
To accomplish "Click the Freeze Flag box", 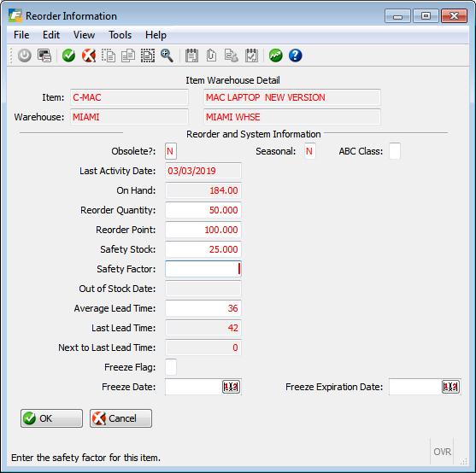I will pyautogui.click(x=171, y=367).
